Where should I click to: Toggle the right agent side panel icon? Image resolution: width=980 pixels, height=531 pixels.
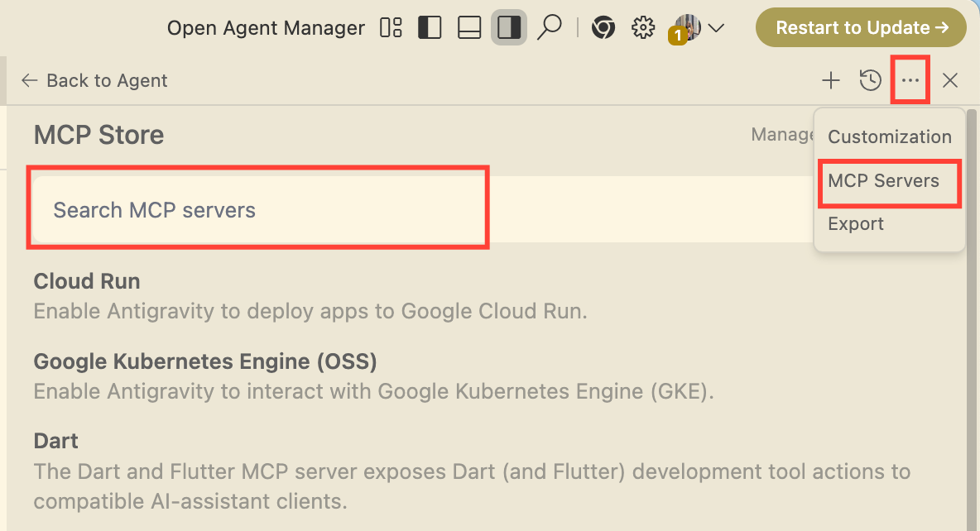[x=509, y=28]
